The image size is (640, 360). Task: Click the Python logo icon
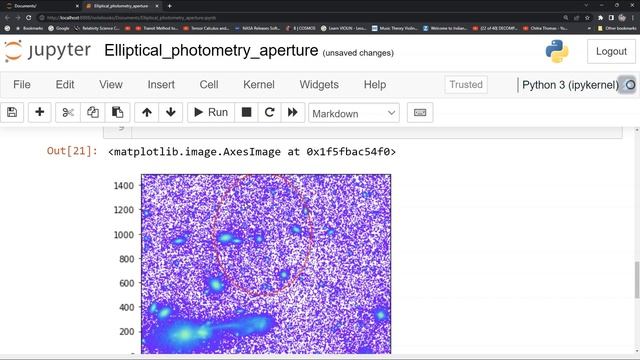[557, 51]
